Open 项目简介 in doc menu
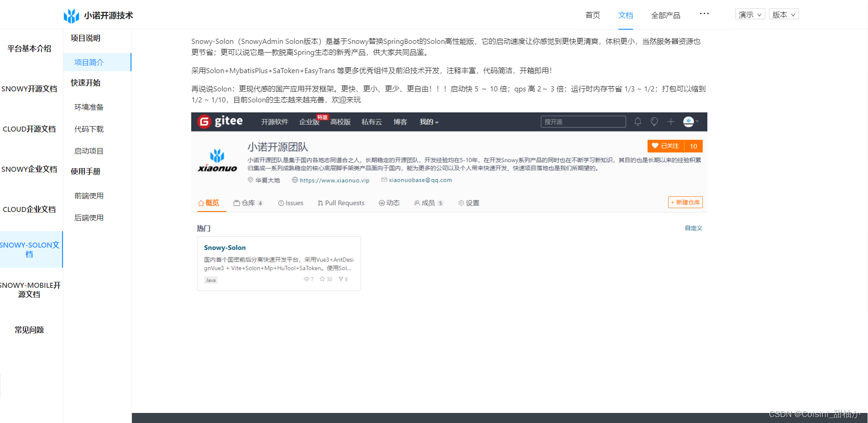868x423 pixels. tap(97, 62)
